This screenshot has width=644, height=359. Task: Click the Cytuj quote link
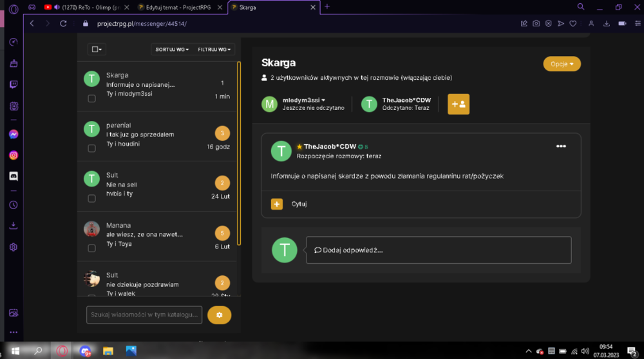tap(299, 204)
